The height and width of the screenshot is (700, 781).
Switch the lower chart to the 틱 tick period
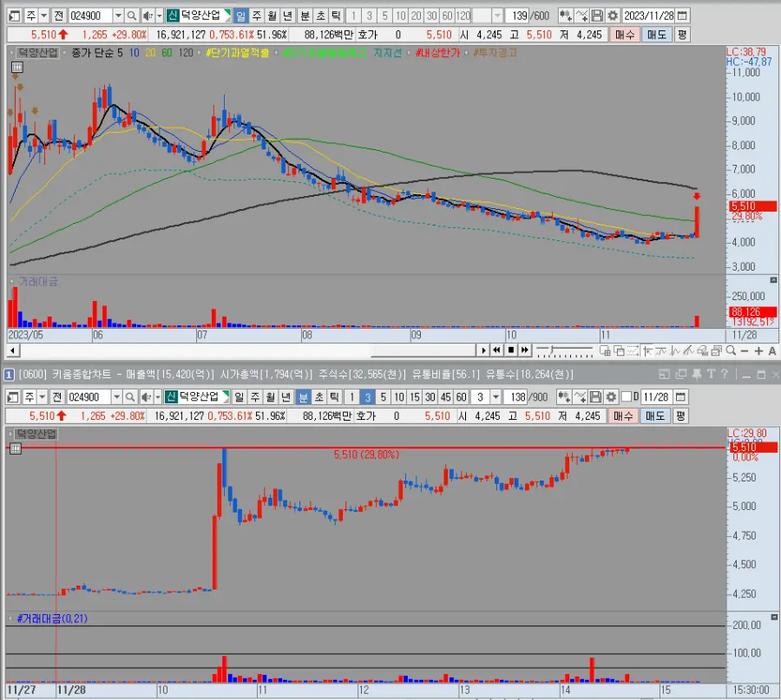click(x=334, y=396)
